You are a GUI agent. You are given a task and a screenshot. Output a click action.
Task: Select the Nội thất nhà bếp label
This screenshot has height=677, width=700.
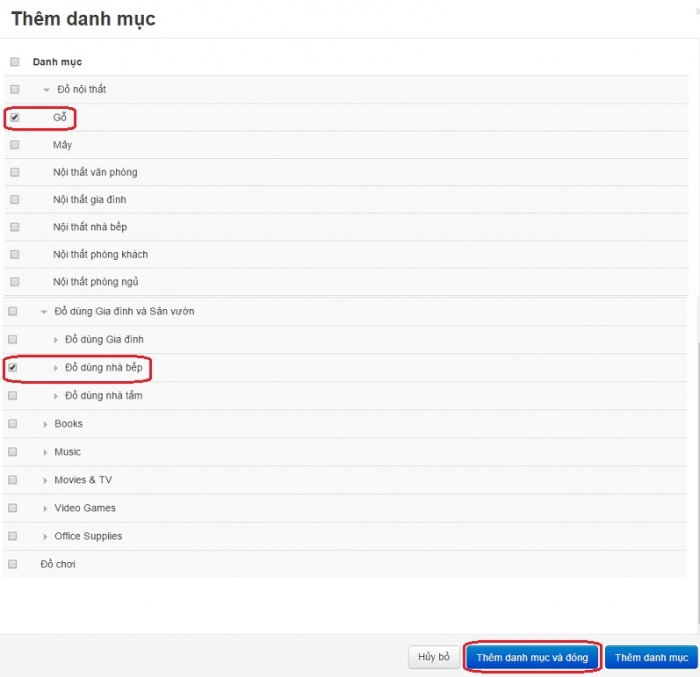click(x=90, y=227)
